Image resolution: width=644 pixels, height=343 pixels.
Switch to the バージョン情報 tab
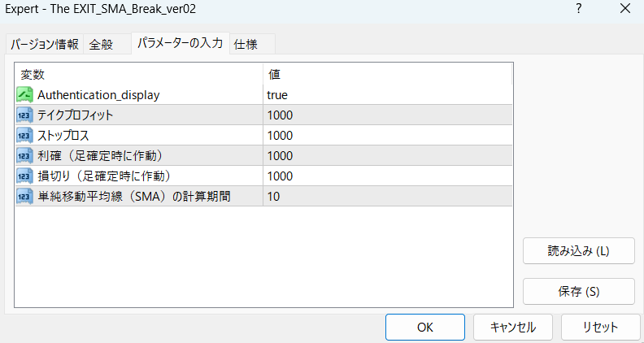45,44
